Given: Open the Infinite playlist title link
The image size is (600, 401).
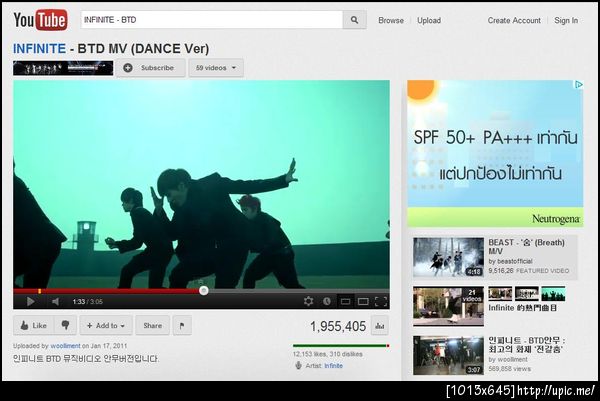Looking at the screenshot, I should point(522,308).
